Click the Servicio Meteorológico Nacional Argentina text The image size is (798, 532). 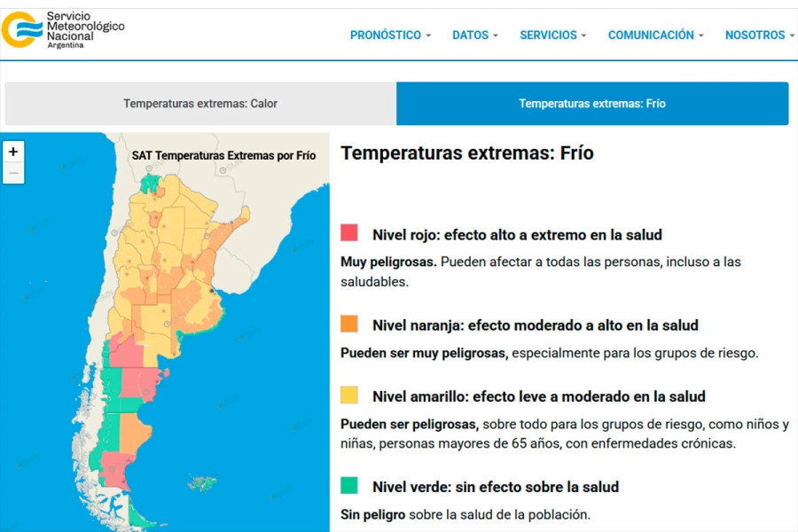(x=85, y=30)
